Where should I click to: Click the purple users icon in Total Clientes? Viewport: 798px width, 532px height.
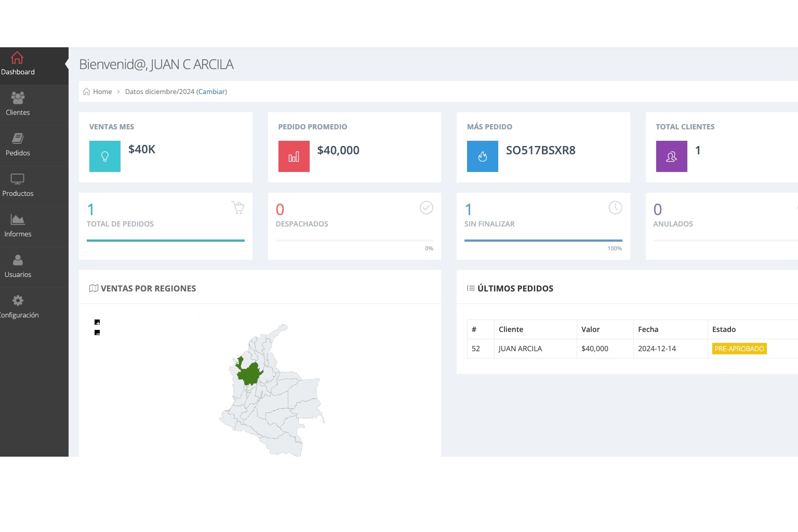tap(672, 156)
